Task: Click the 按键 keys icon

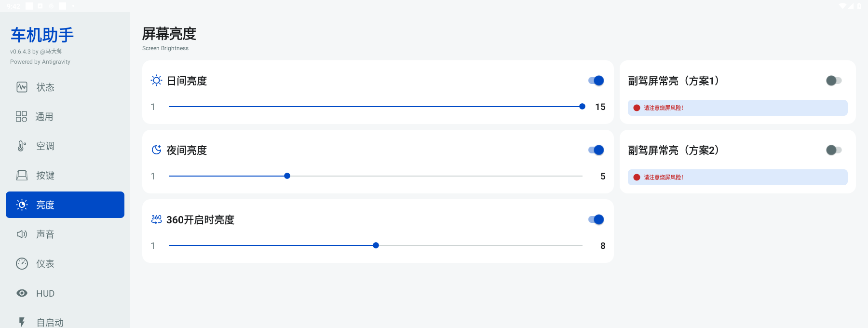Action: (22, 176)
